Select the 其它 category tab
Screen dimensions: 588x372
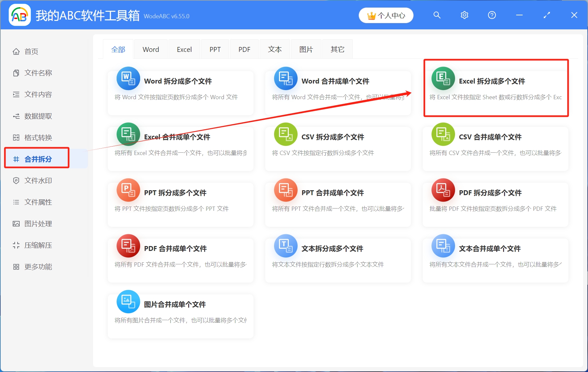(337, 49)
